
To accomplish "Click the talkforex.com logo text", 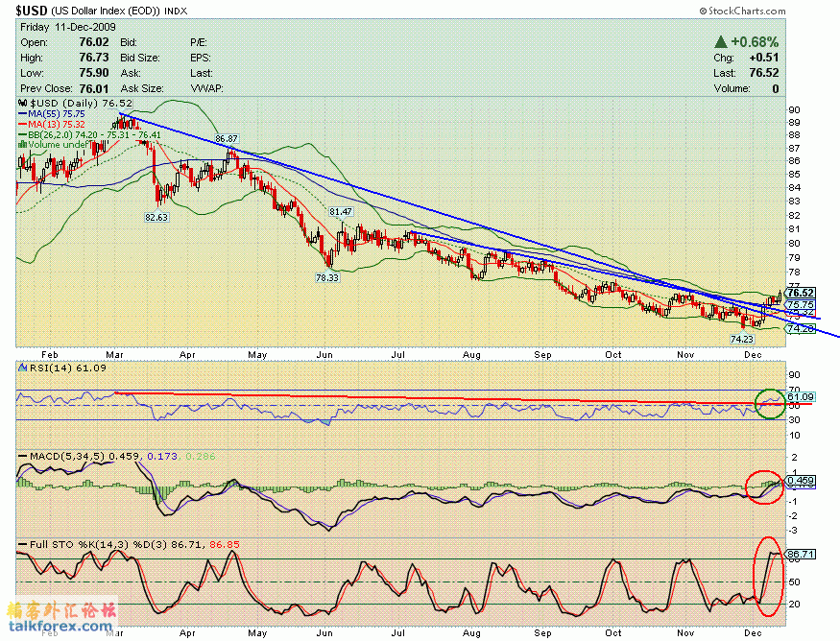I will point(60,626).
